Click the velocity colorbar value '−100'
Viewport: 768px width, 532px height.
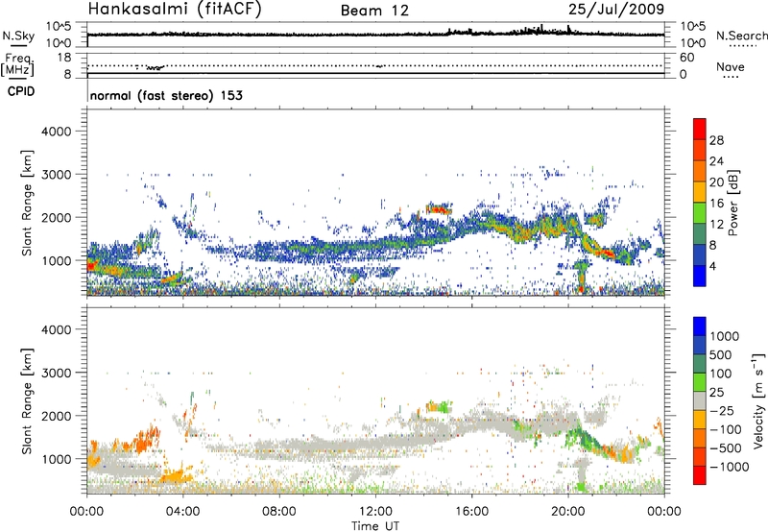(x=726, y=429)
